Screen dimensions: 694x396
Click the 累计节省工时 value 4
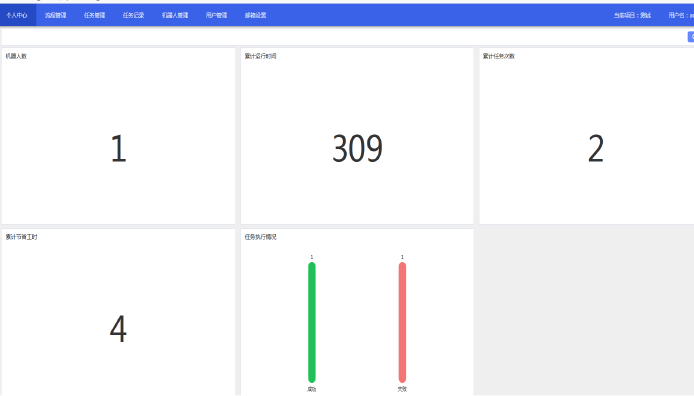[118, 329]
